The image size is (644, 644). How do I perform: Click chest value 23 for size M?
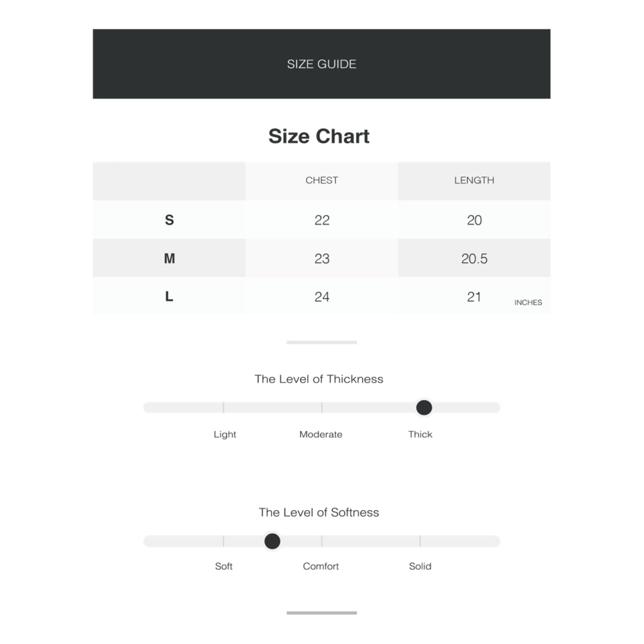pos(322,258)
